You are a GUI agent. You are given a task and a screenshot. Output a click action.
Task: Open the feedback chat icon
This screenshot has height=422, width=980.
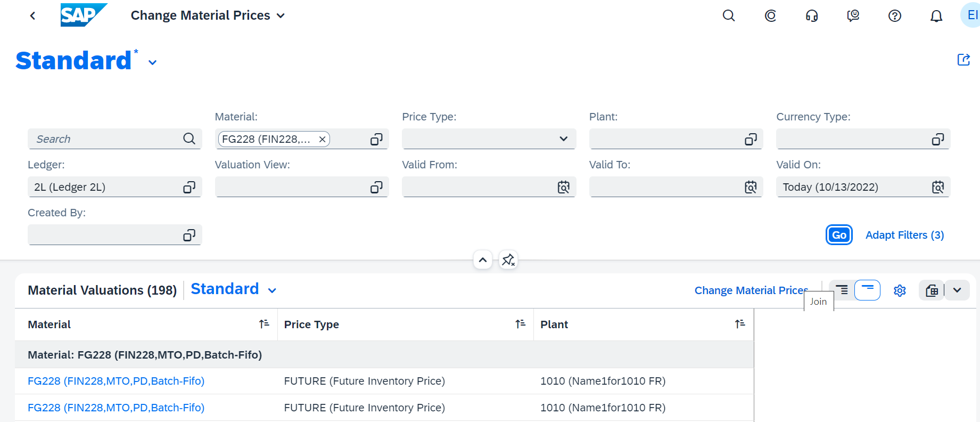tap(853, 15)
